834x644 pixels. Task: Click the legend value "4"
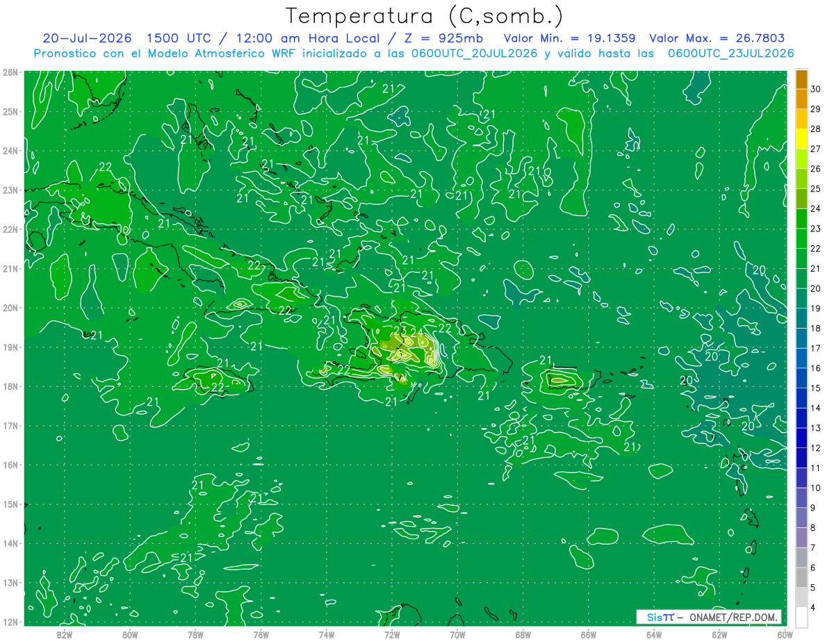tap(814, 607)
